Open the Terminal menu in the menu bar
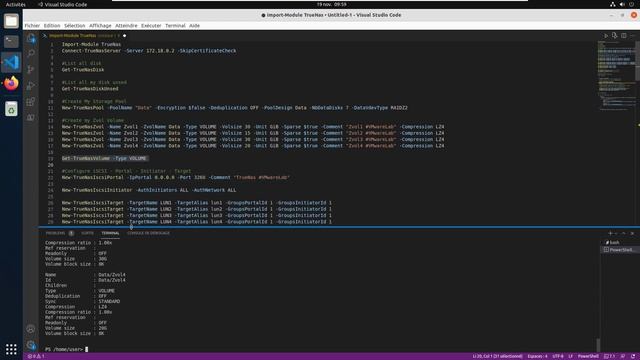The height and width of the screenshot is (360, 640). click(x=175, y=25)
